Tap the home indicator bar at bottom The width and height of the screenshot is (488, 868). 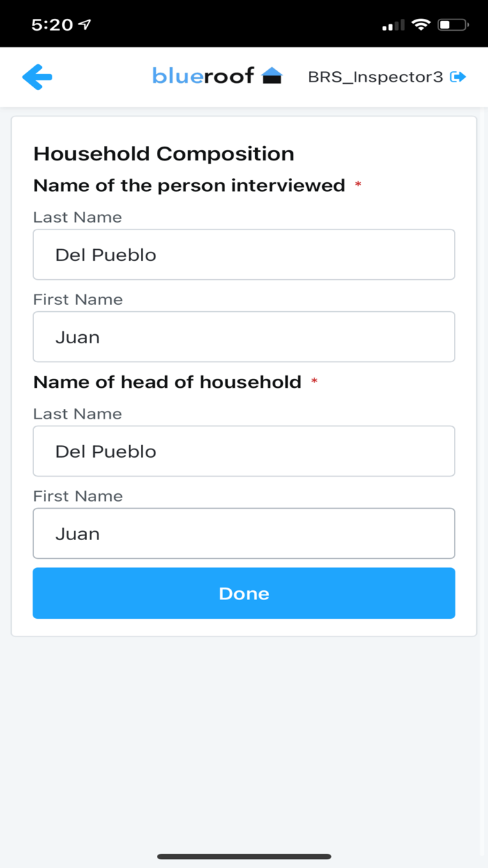coord(244,856)
